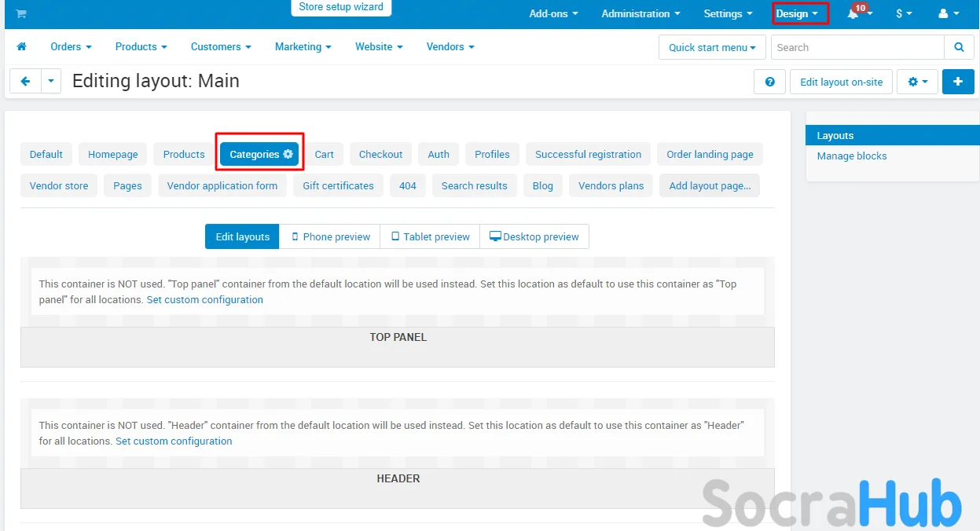980x531 pixels.
Task: Select the Default layout page tab
Action: (46, 154)
